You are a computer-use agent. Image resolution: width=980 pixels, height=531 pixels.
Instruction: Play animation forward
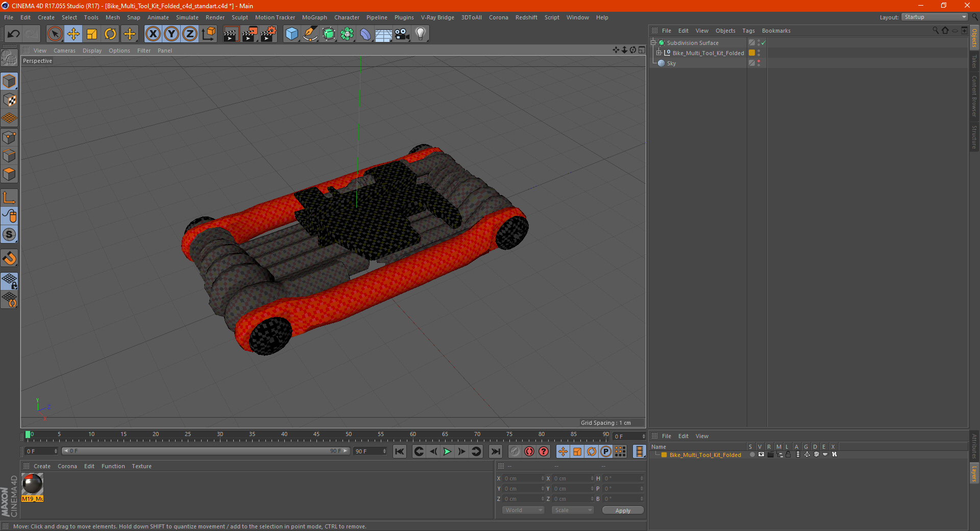tap(447, 451)
